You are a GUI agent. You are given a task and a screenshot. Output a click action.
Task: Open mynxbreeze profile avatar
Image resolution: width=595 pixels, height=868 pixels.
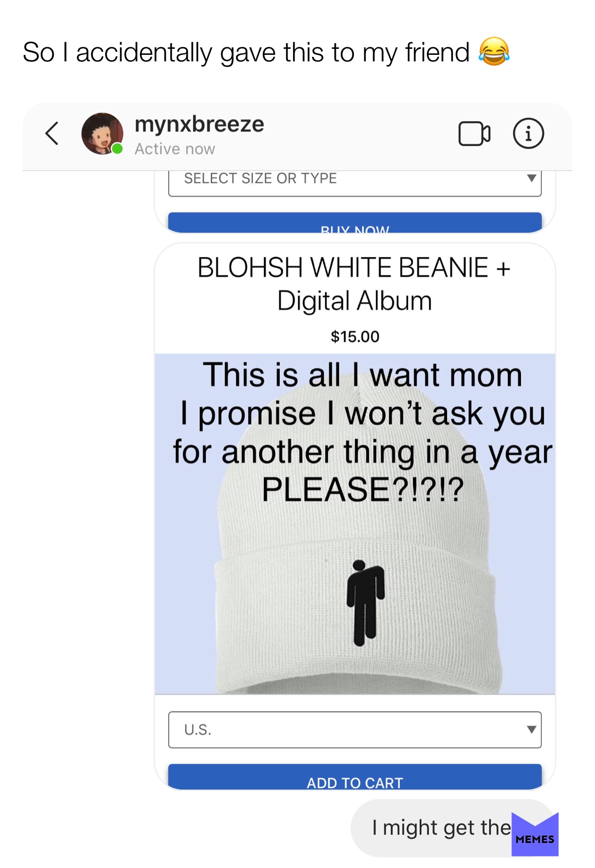click(x=102, y=133)
